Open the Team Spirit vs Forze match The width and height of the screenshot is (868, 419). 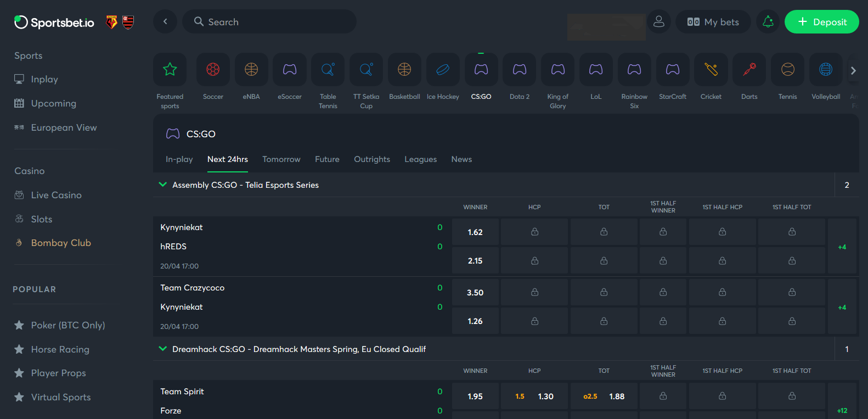coord(301,401)
